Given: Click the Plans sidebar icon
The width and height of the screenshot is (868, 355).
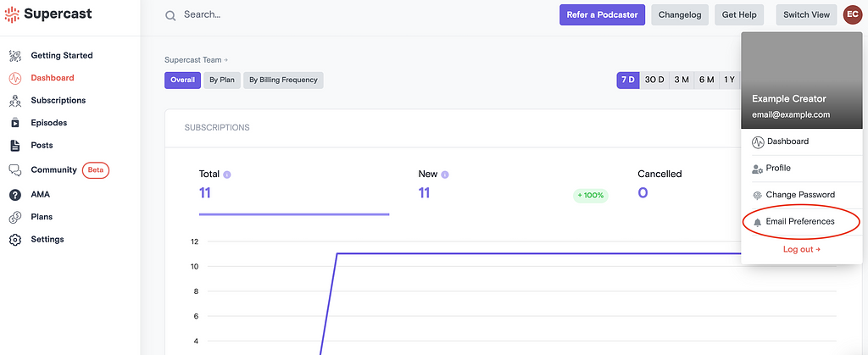Looking at the screenshot, I should [x=14, y=218].
